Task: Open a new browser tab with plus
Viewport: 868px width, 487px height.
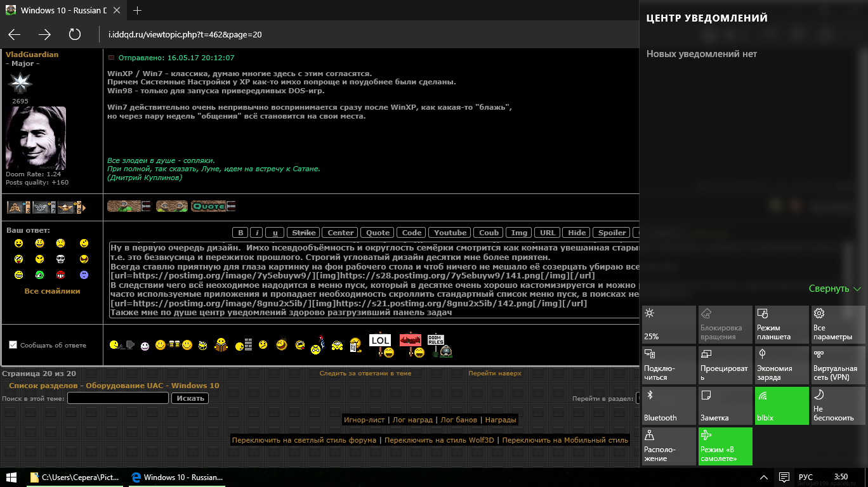Action: click(138, 10)
